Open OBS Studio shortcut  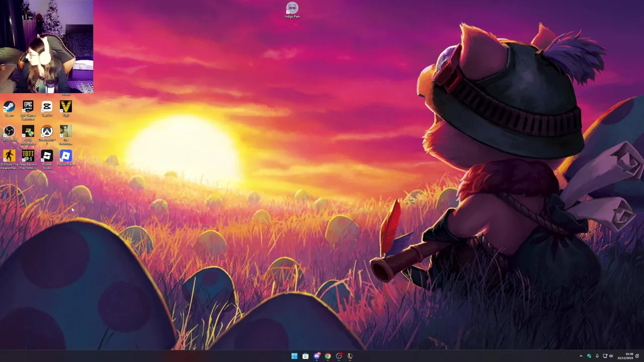point(9,134)
